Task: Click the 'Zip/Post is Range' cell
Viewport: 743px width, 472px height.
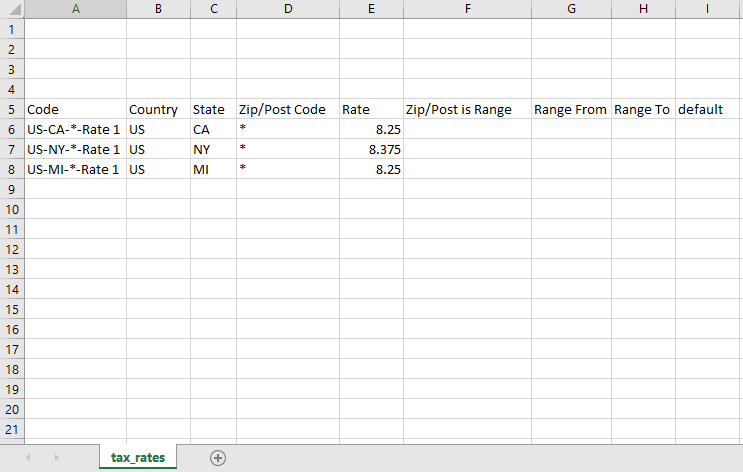Action: pos(468,109)
